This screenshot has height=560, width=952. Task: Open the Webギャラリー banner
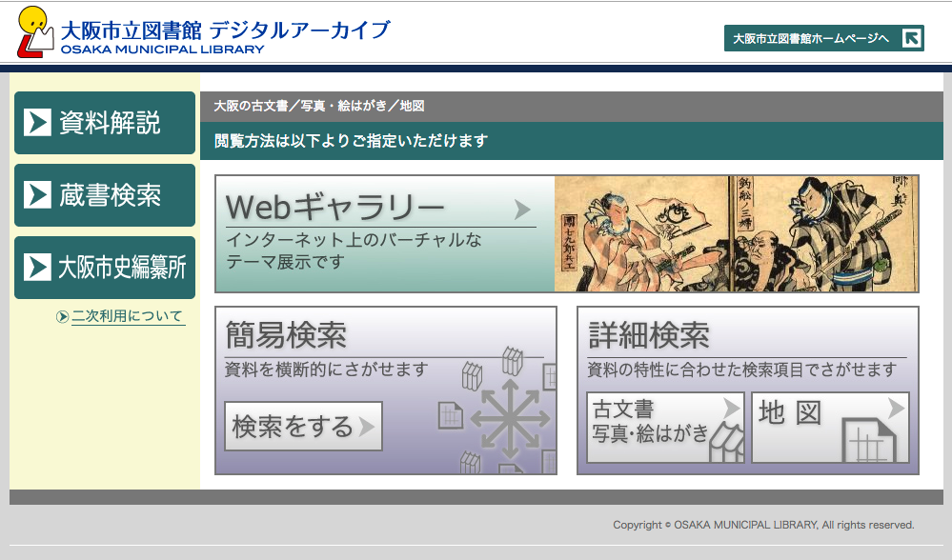point(566,233)
